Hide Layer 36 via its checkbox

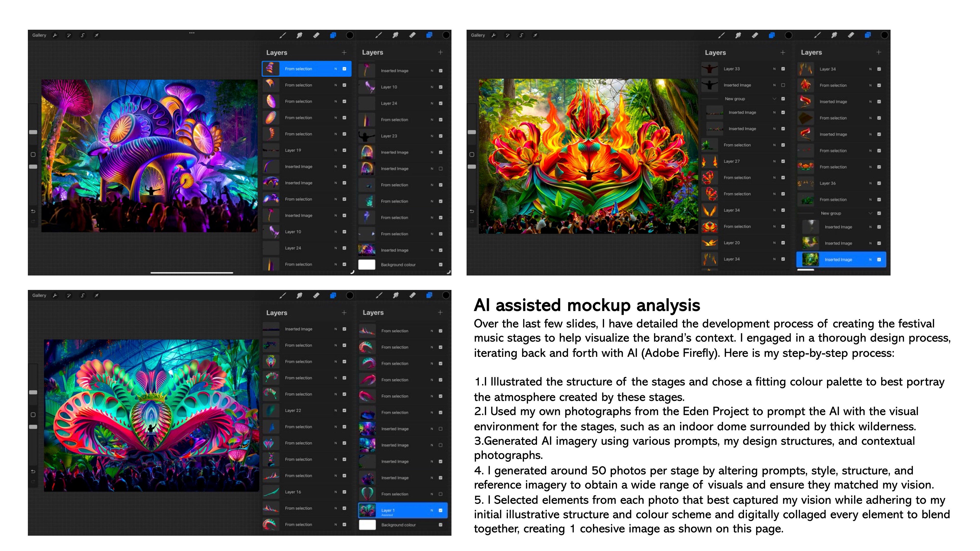click(879, 183)
